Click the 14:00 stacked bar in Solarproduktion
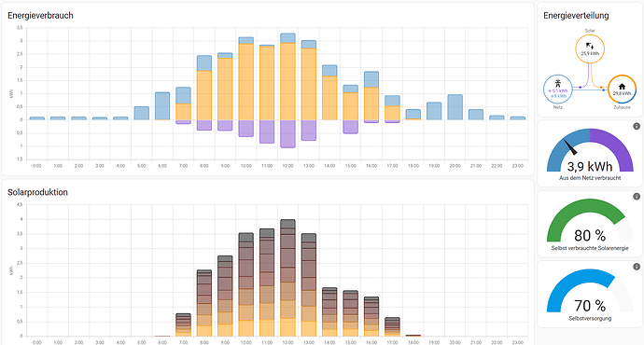Screen dimensions: 644x345 (x=329, y=311)
